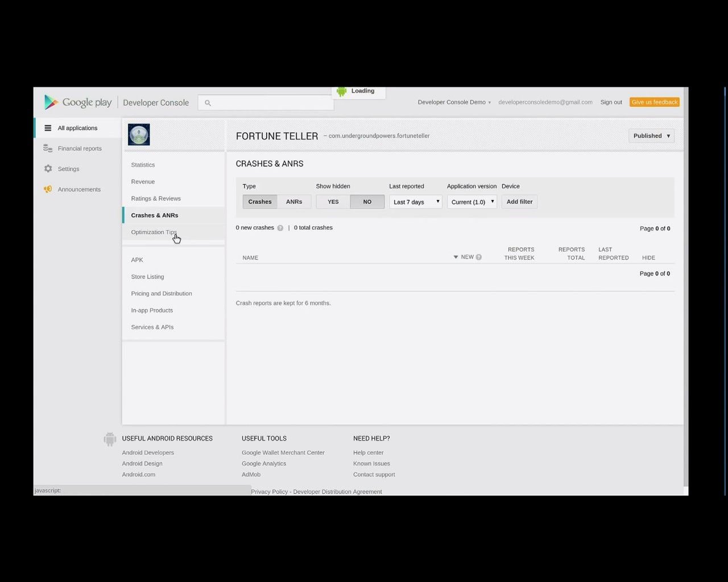This screenshot has height=582, width=728.
Task: Open the Current (1.0) version dropdown
Action: (472, 202)
